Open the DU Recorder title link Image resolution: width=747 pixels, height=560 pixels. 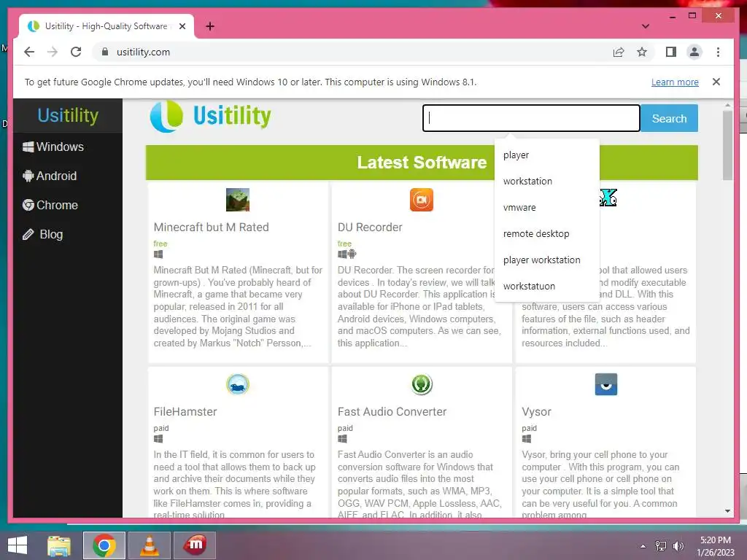click(x=370, y=227)
